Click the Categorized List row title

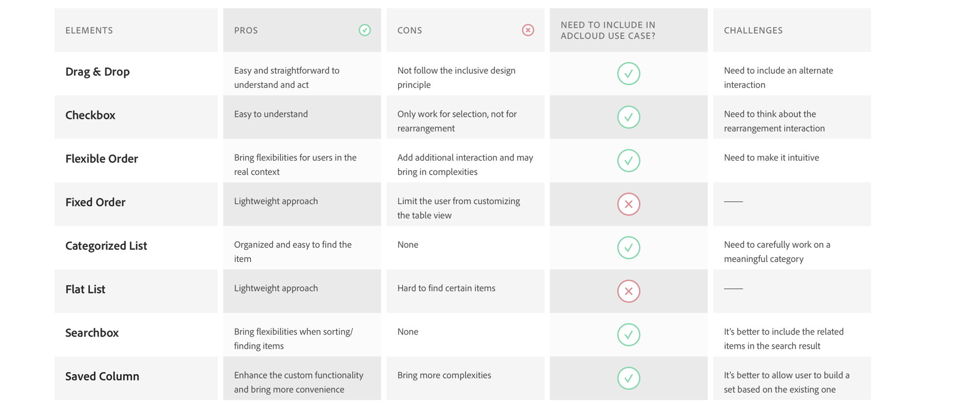[106, 246]
